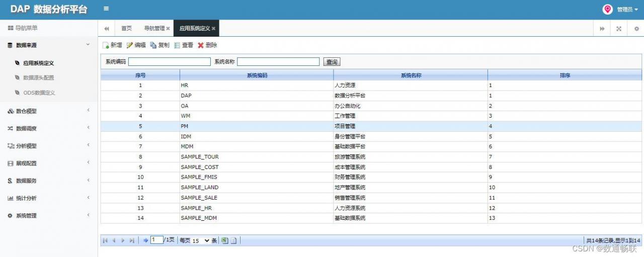Toggle fullscreen expand icon in tab bar
644x257 pixels.
619,29
